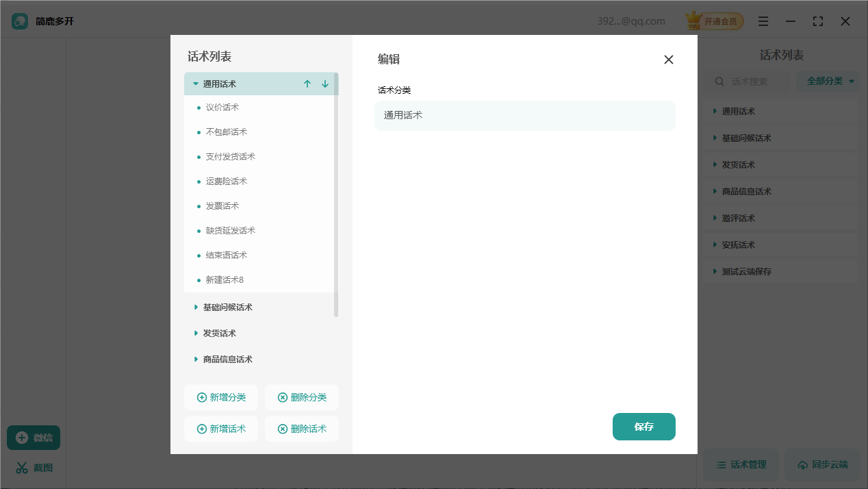
Task: Click the 保存 button
Action: pyautogui.click(x=643, y=427)
